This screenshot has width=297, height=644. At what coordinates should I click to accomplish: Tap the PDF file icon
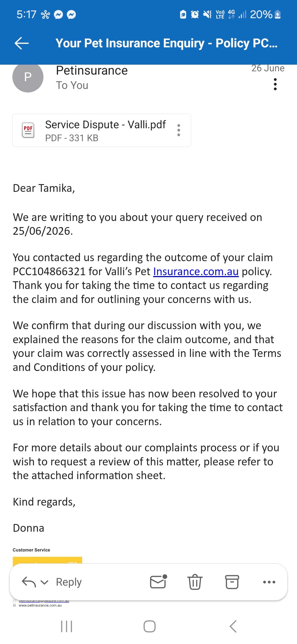28,130
